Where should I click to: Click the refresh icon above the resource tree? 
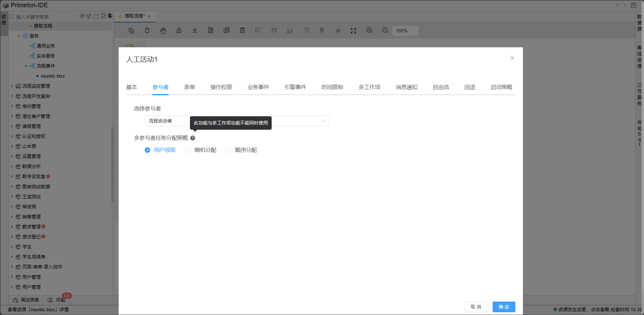pyautogui.click(x=96, y=16)
